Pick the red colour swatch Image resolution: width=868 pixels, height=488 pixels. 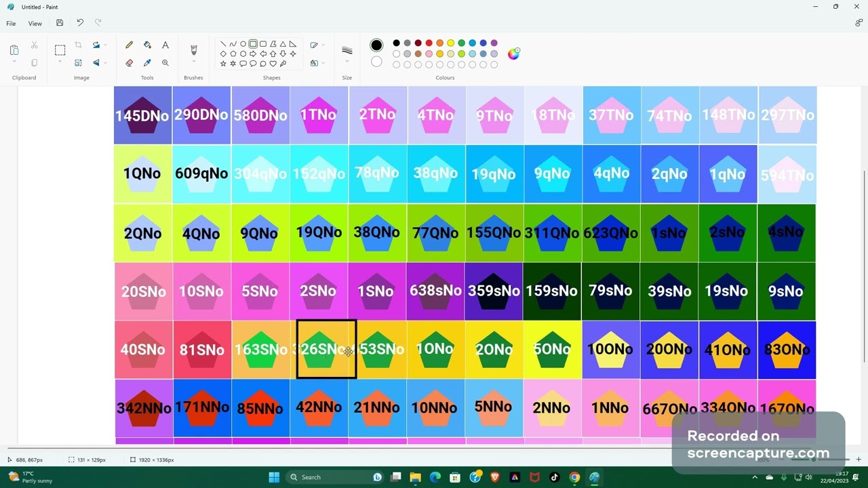pyautogui.click(x=429, y=43)
